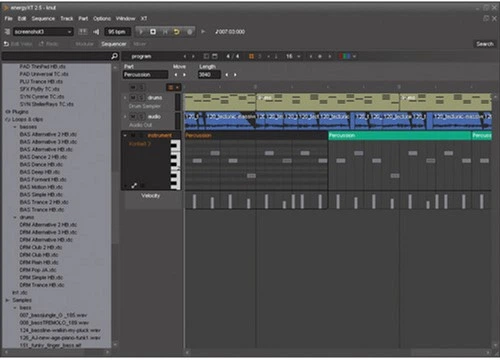Solo the audio track
500x360 pixels.
point(141,117)
